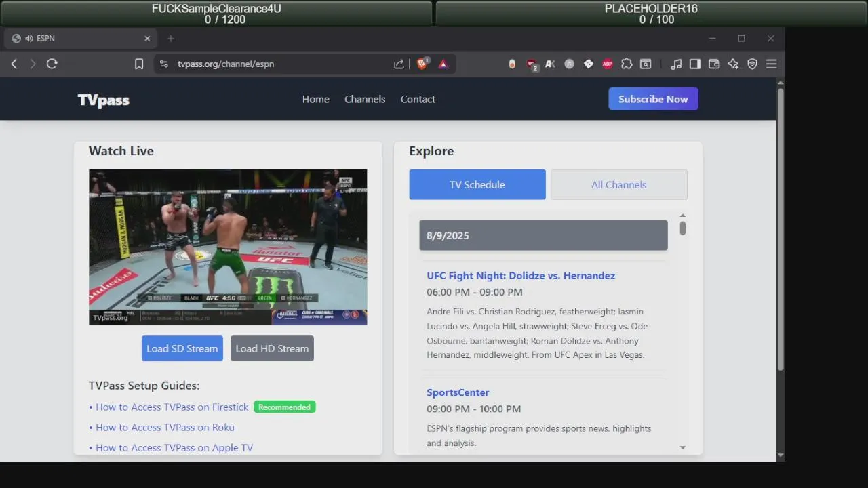
Task: Switch to the TV Schedule tab
Action: click(477, 184)
